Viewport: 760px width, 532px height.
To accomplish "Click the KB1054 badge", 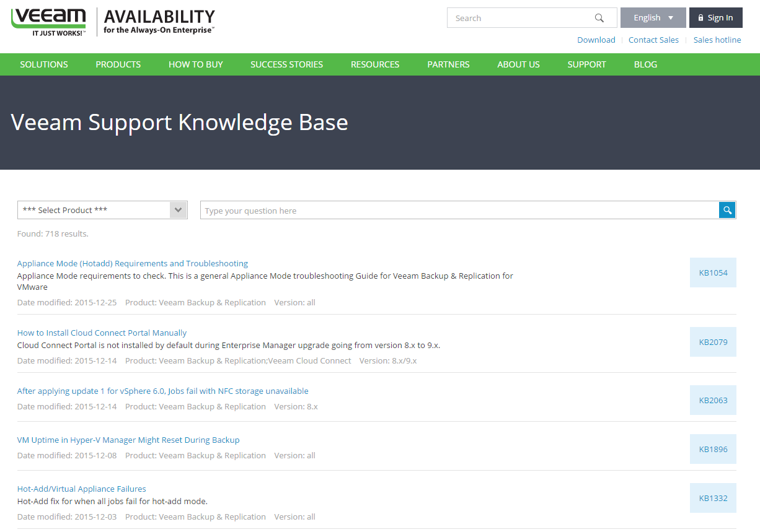I will click(x=713, y=273).
